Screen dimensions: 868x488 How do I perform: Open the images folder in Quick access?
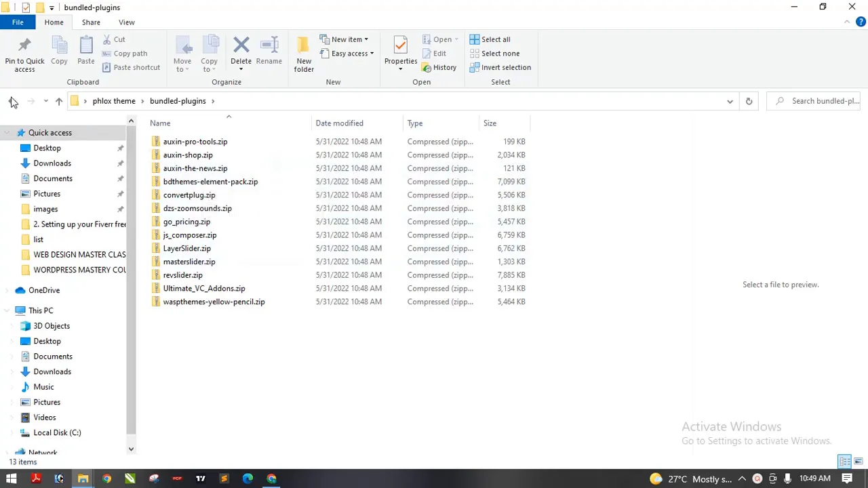[x=45, y=209]
